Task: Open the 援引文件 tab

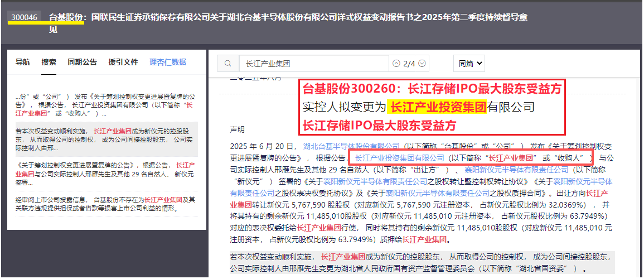Action: click(x=123, y=62)
